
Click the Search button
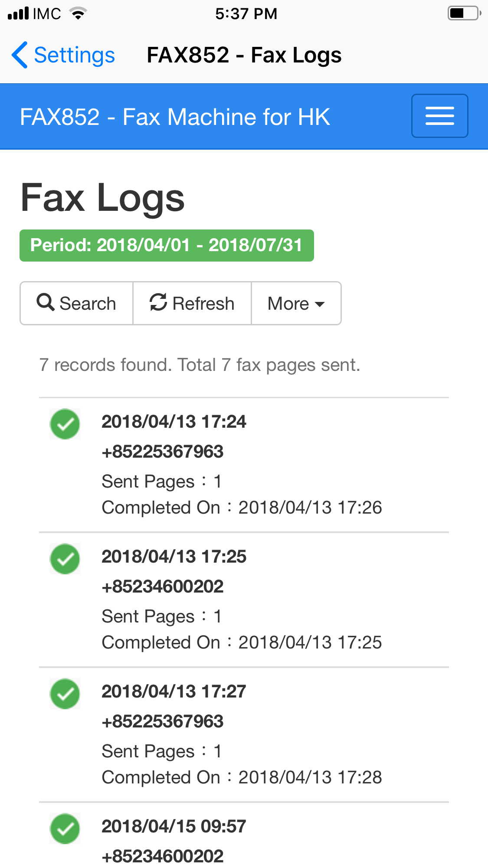point(76,303)
